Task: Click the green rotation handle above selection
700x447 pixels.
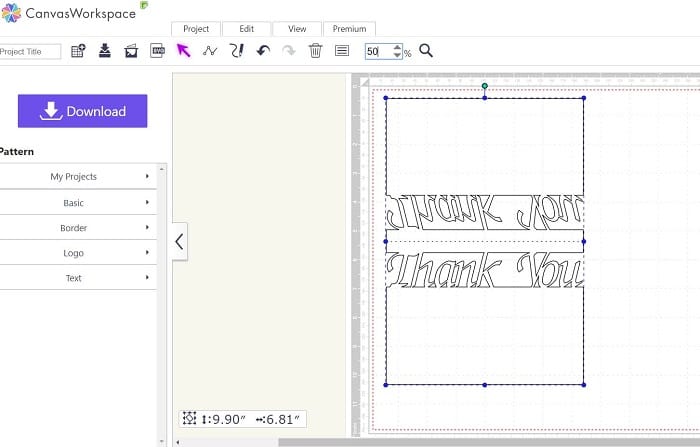Action: [x=485, y=86]
